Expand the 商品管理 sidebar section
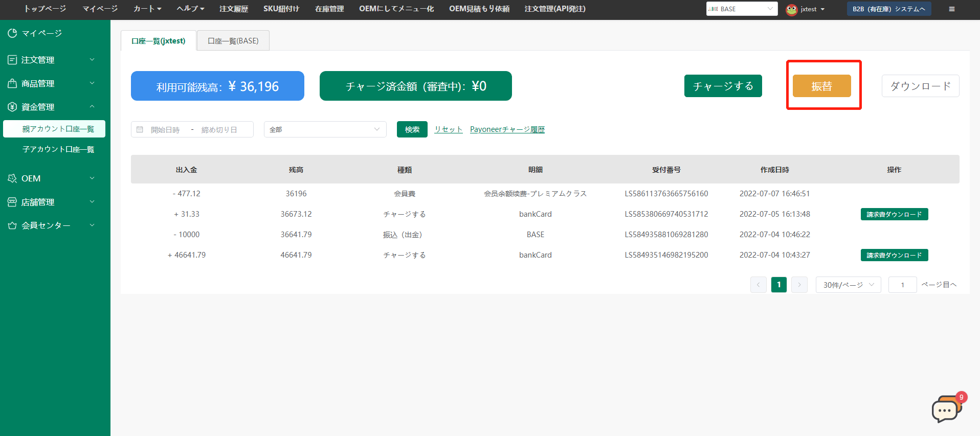Image resolution: width=980 pixels, height=436 pixels. click(92, 83)
